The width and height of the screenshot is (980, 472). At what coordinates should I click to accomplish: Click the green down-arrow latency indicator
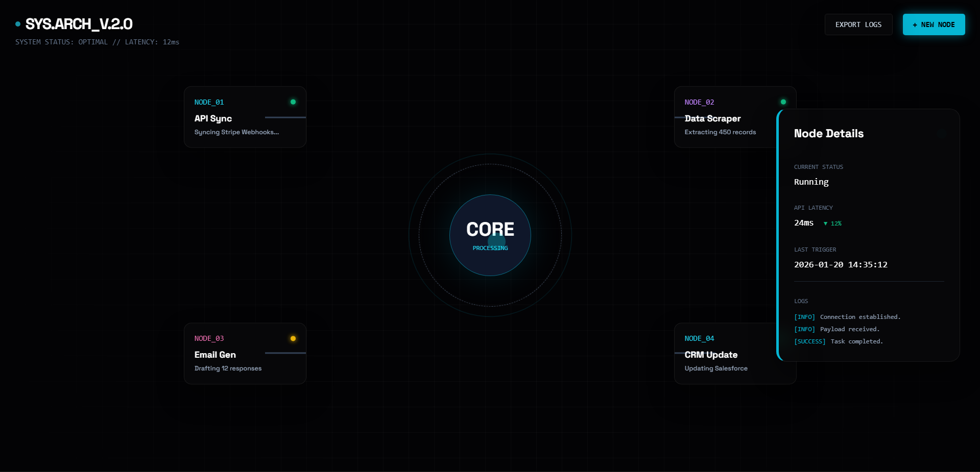coord(832,223)
